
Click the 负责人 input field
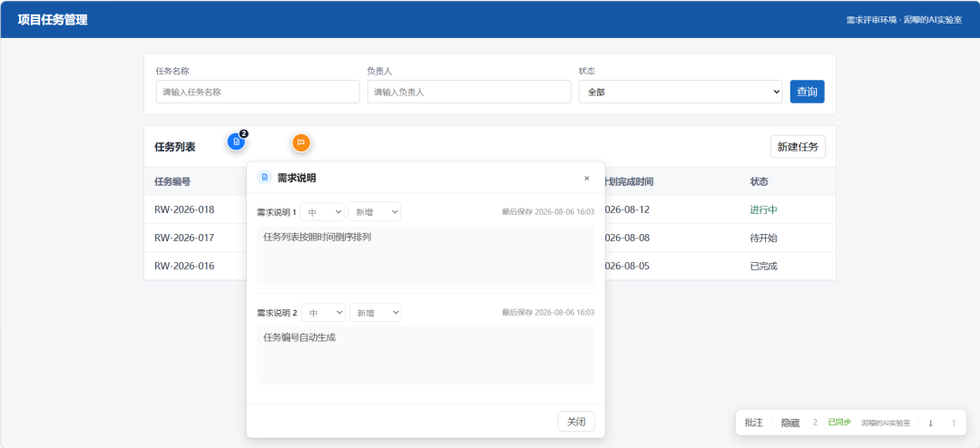point(469,92)
